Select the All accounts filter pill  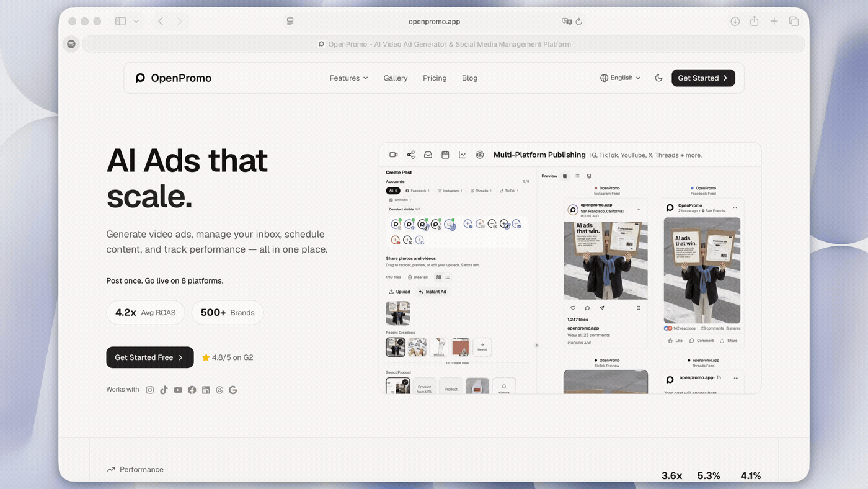pos(392,191)
